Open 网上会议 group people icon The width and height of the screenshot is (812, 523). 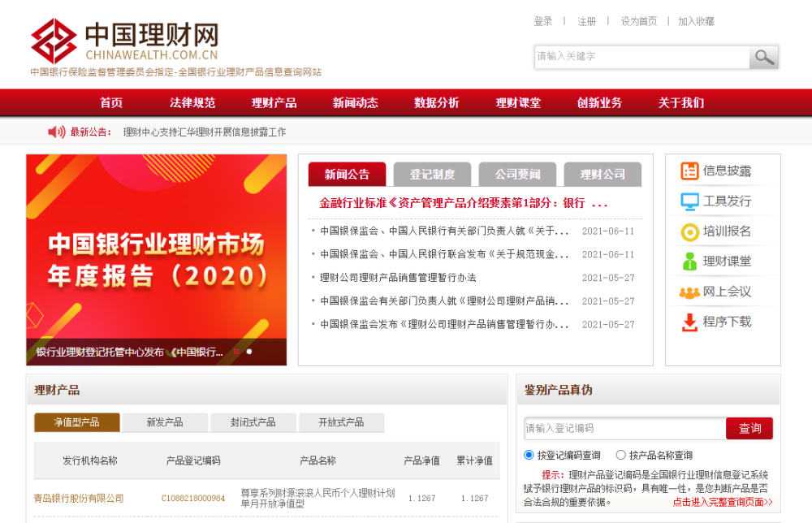tap(689, 292)
